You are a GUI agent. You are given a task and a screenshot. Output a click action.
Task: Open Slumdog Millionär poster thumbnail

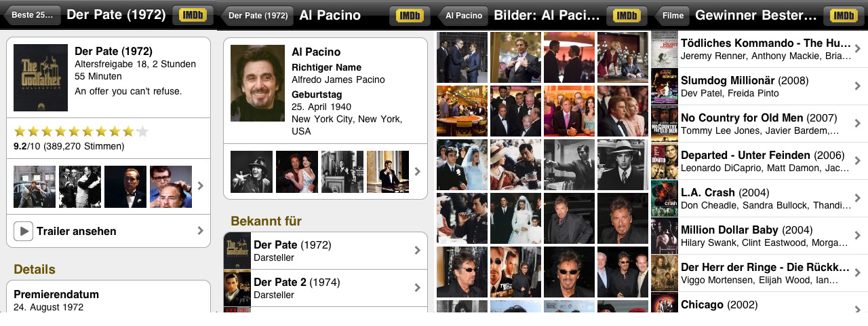665,86
